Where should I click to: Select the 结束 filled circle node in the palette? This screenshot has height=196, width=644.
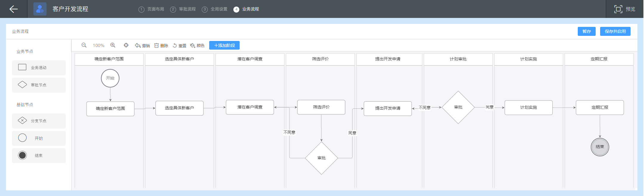[39, 155]
